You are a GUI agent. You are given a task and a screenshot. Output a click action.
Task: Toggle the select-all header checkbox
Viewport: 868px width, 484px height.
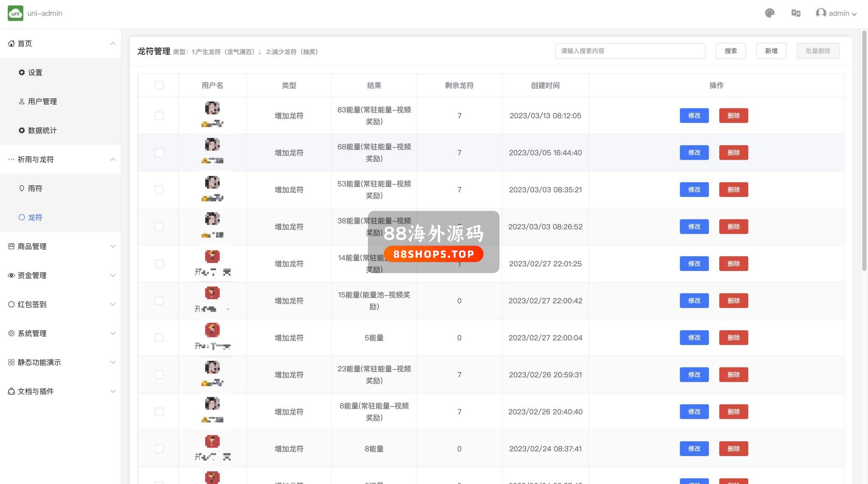[x=159, y=86]
